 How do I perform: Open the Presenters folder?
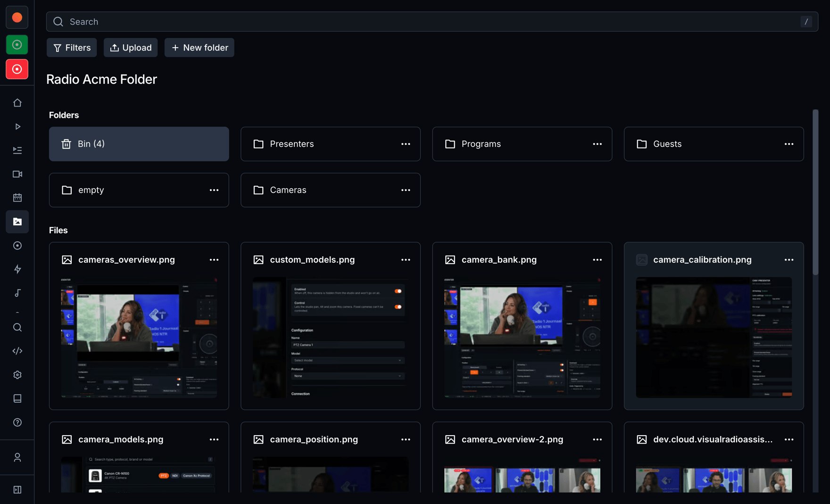point(331,144)
